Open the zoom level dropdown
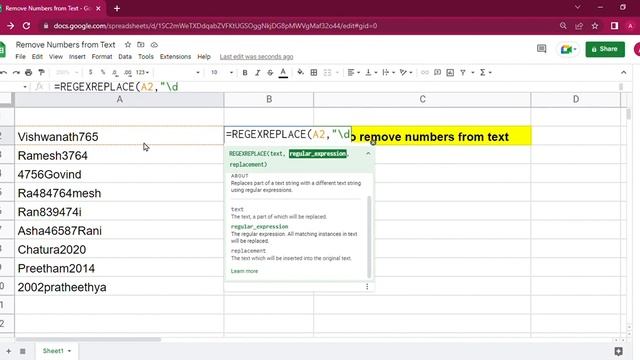This screenshot has width=640, height=360. [67, 73]
